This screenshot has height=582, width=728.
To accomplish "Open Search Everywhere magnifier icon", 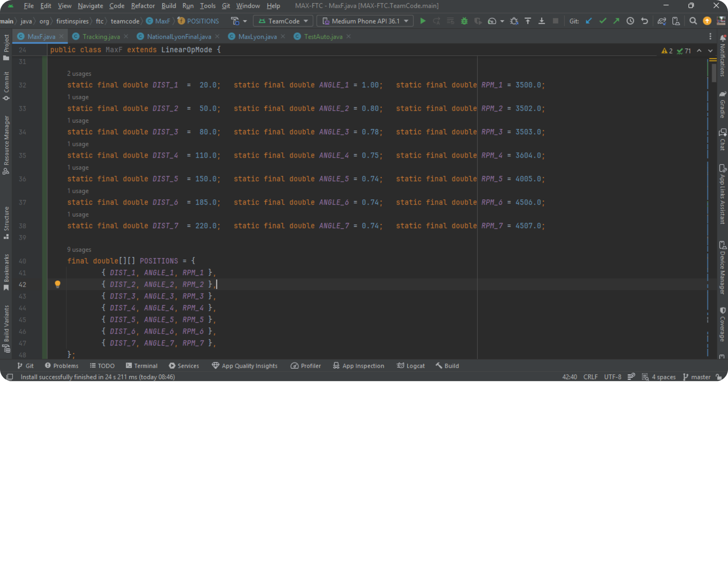I will click(x=693, y=21).
